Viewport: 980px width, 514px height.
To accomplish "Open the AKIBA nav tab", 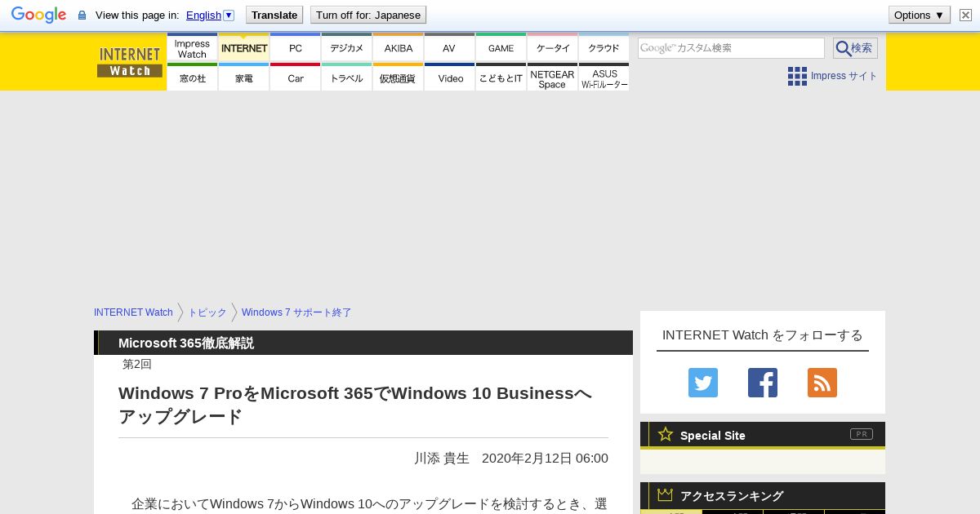I will pyautogui.click(x=399, y=47).
